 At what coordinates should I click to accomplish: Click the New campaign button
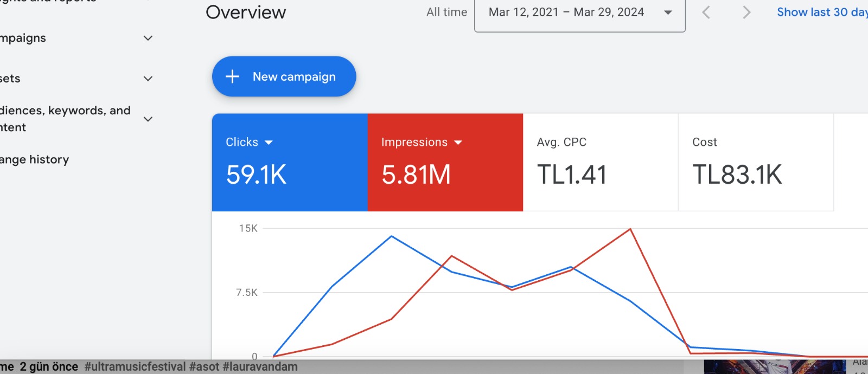pos(284,76)
